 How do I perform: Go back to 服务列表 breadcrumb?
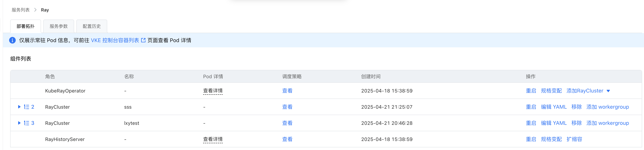point(21,10)
